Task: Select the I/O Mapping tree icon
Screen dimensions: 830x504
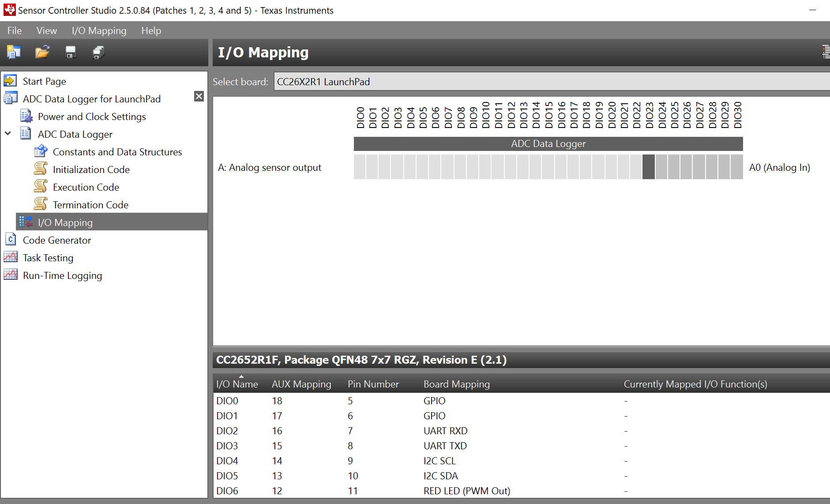Action: pyautogui.click(x=26, y=222)
